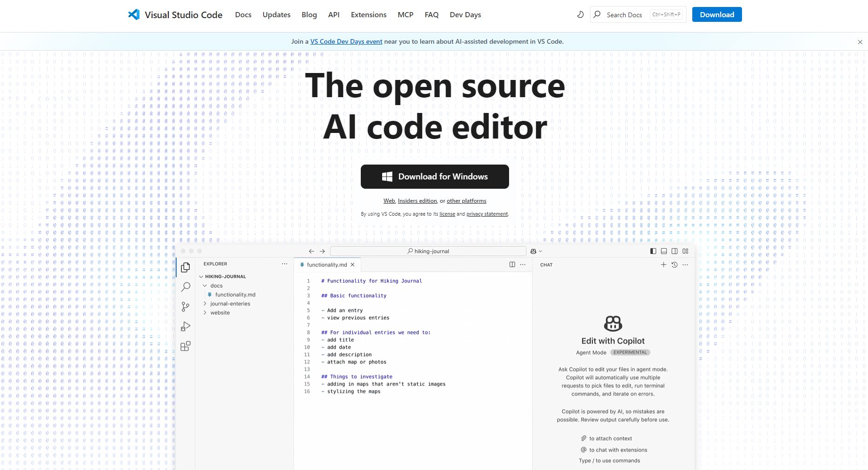Open the FAQ nav item

(431, 15)
